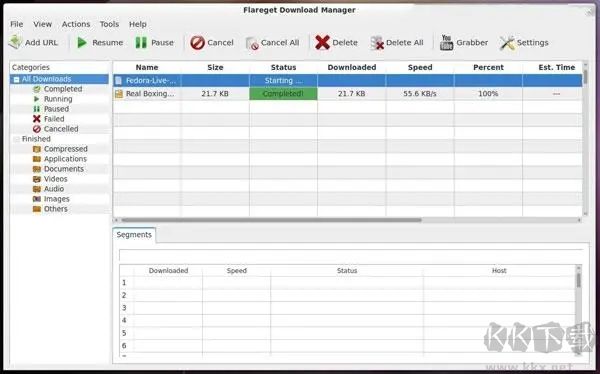Screen dimensions: 600x374
Task: Click the 100% percent cell
Action: (x=488, y=93)
